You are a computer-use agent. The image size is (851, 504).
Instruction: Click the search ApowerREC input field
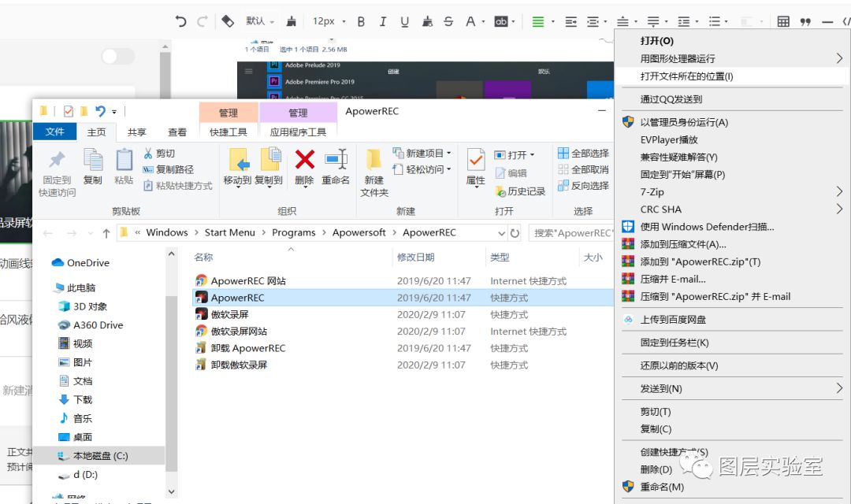click(572, 233)
